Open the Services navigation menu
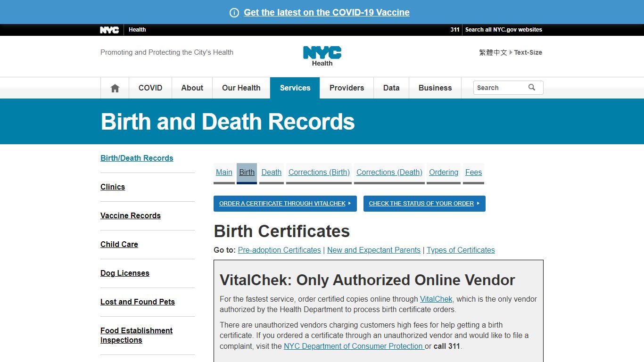This screenshot has height=362, width=644. tap(295, 88)
